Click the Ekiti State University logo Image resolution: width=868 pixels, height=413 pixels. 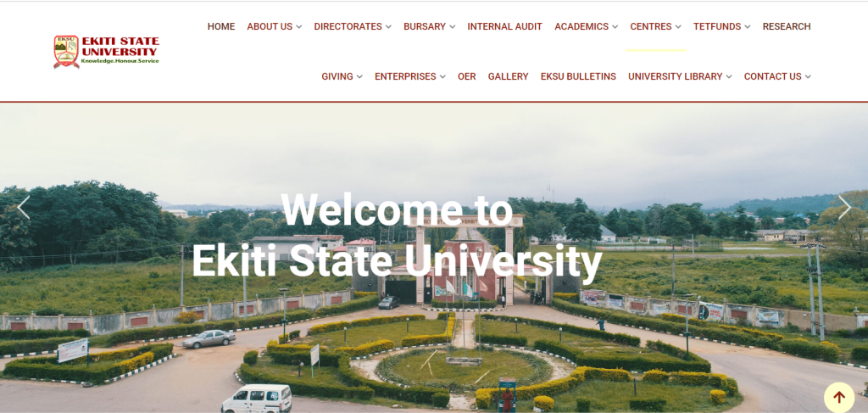click(x=106, y=52)
